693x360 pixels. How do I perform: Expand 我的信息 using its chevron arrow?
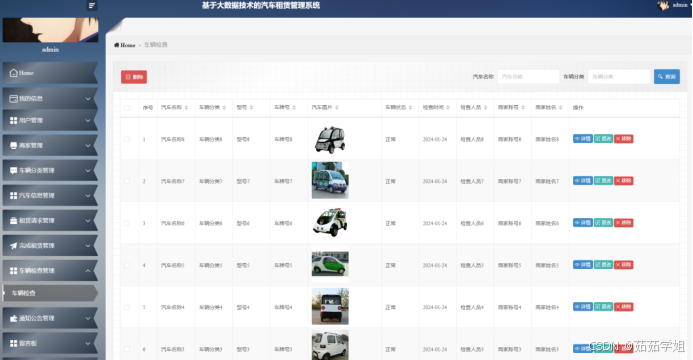pos(88,99)
